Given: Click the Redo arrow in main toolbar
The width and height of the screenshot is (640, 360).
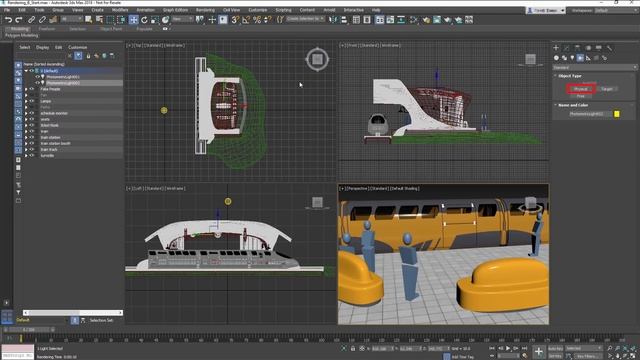Looking at the screenshot, I should pyautogui.click(x=19, y=20).
